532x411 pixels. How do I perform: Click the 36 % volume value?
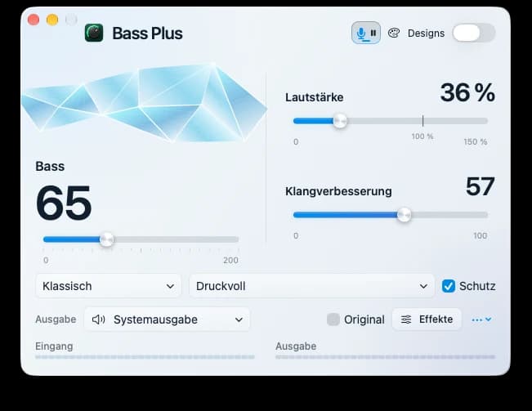[x=467, y=92]
